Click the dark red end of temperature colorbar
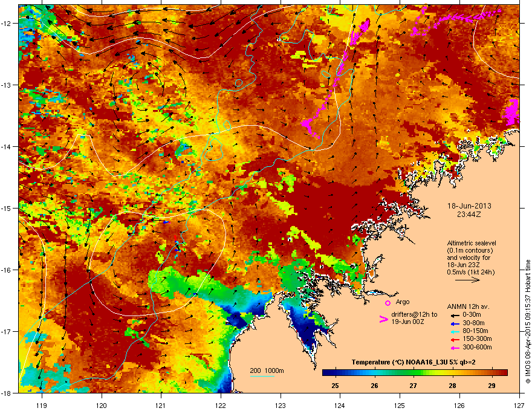The image size is (532, 411). click(502, 373)
